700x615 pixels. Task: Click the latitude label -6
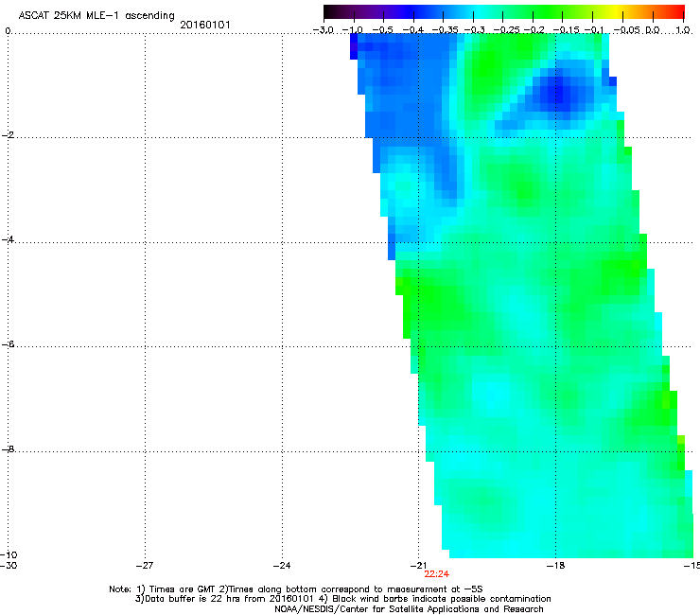tap(8, 344)
